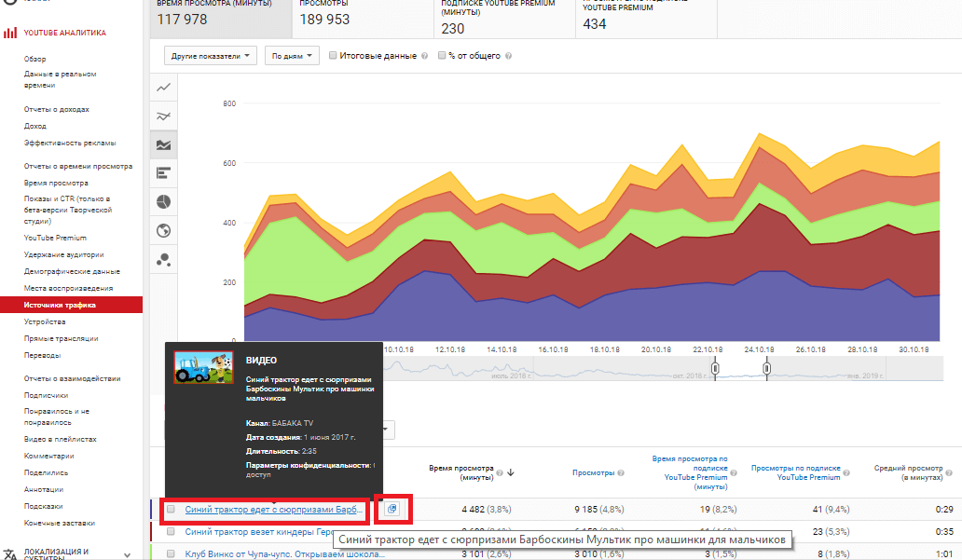Show the interactive map view
Viewport: 962px width, 560px height.
click(163, 230)
